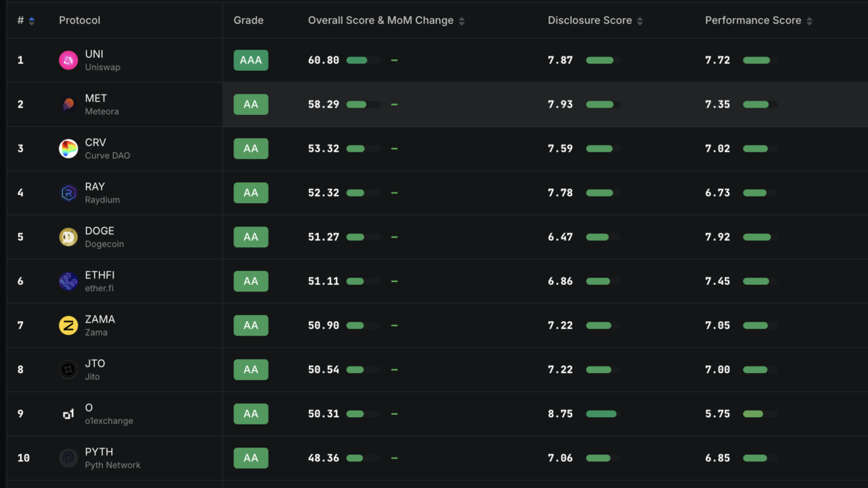
Task: Click the AA grade badge for Dogecoin
Action: [251, 236]
